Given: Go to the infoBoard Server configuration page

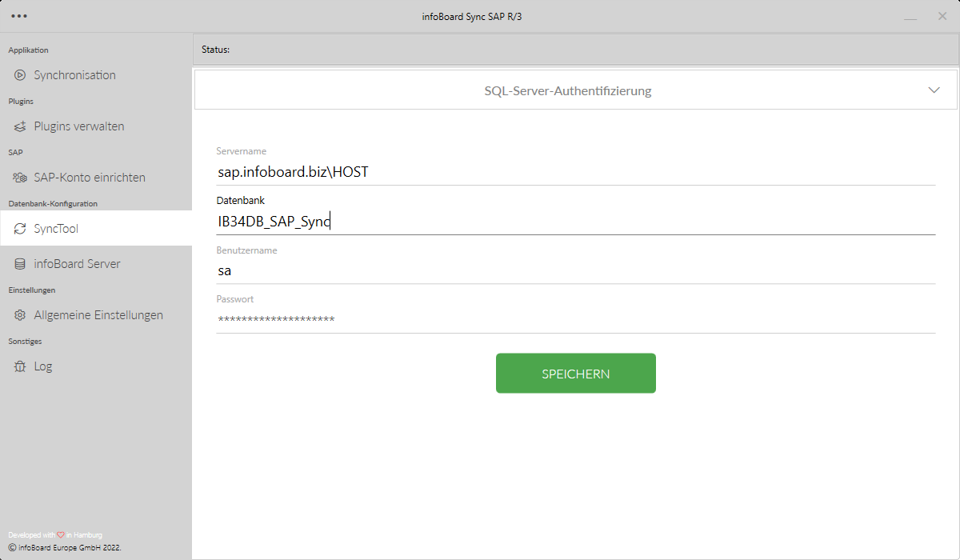Looking at the screenshot, I should click(78, 263).
